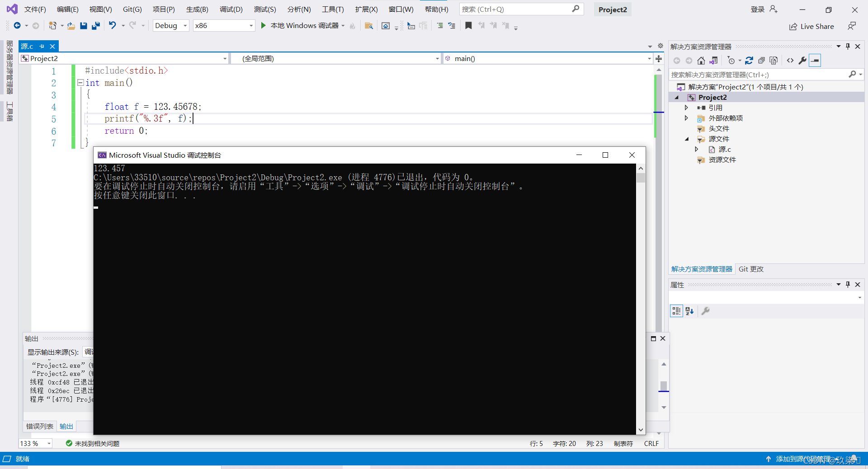This screenshot has width=868, height=469.
Task: Click the find in files icon
Action: click(368, 26)
